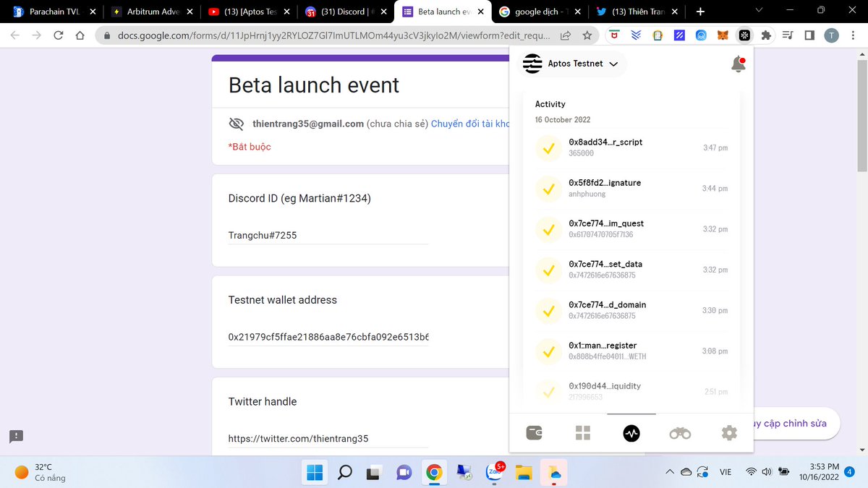Click the yellow notepad extension icon
Screen dimensions: 868x488
tap(658, 35)
